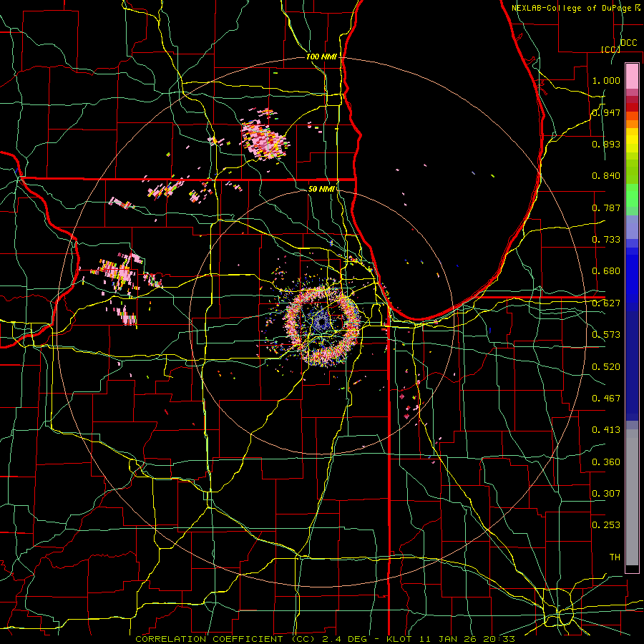Select the 0.733 scale value
Viewport: 644px width, 644px height.
[606, 240]
